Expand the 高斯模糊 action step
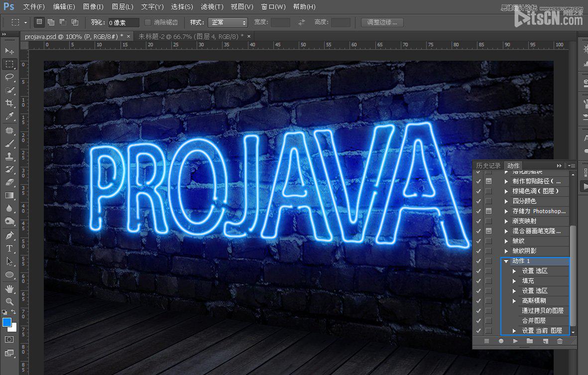Viewport: 588px width, 375px height. [514, 300]
